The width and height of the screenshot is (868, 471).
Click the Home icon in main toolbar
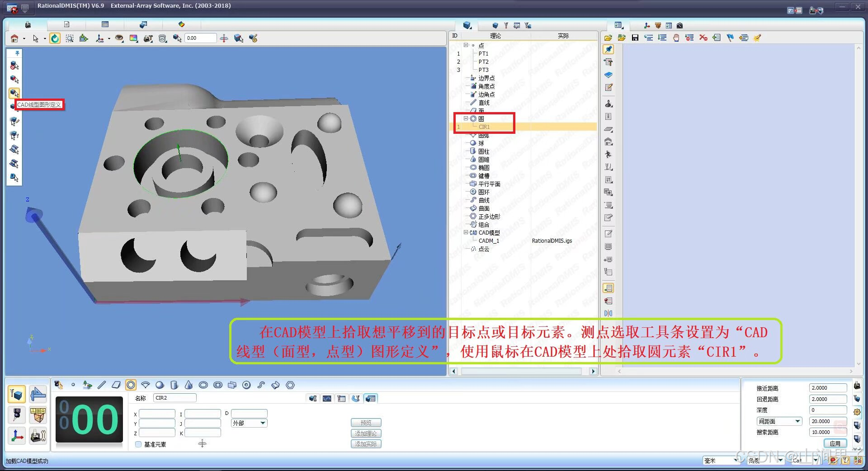(x=14, y=38)
